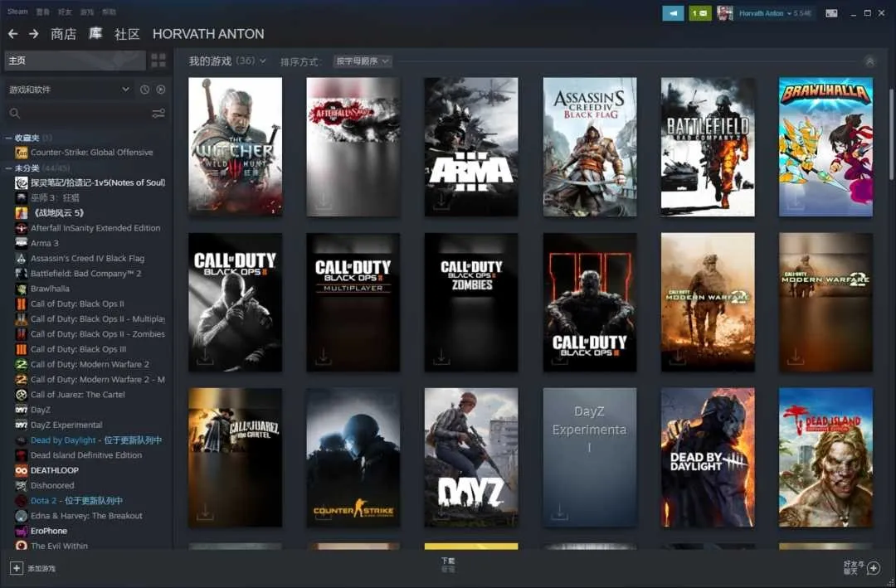The width and height of the screenshot is (896, 588).
Task: Click the ready-to-play filter icon
Action: click(161, 90)
